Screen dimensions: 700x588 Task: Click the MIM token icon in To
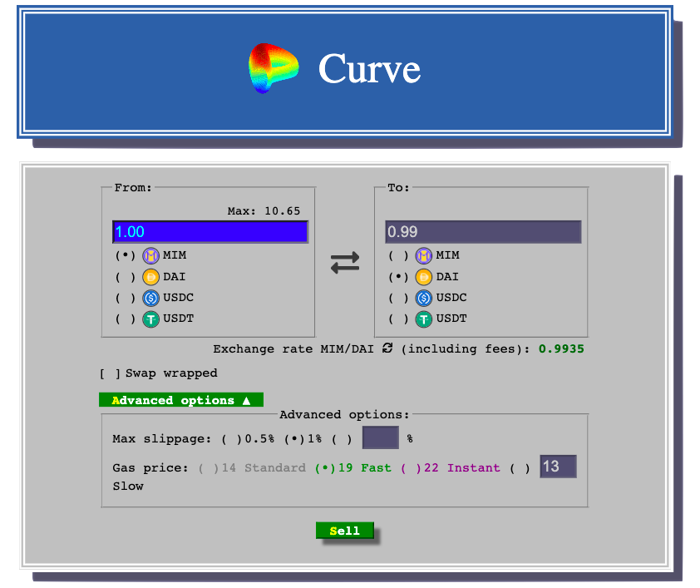pos(424,255)
